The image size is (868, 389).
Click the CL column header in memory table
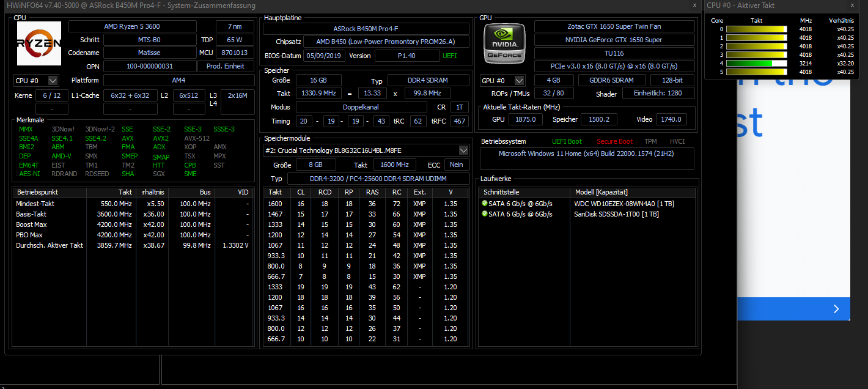(301, 192)
